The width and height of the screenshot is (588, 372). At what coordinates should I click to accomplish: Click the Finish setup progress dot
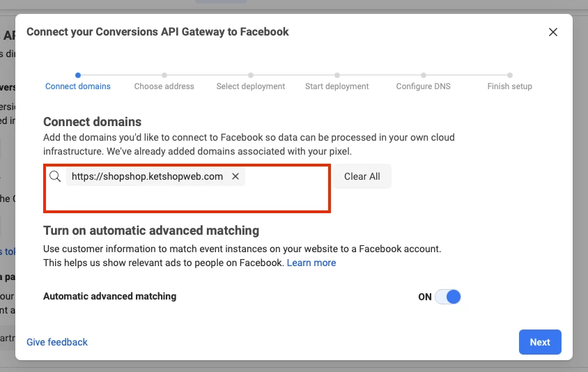pos(510,75)
